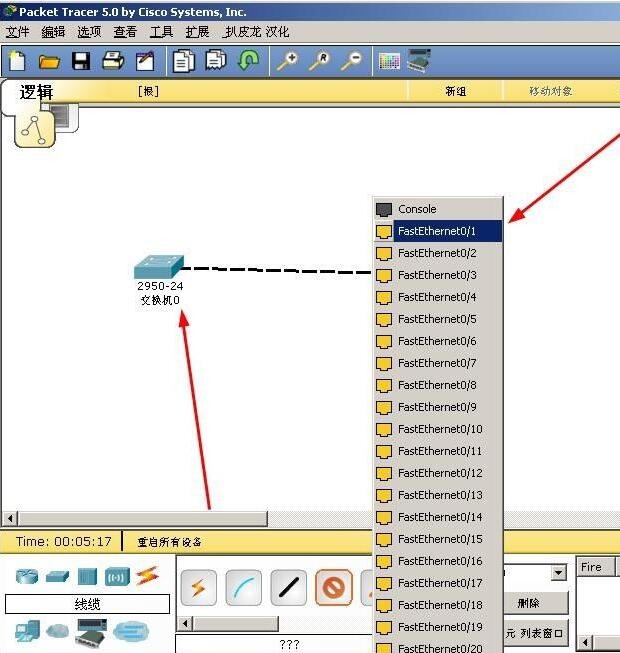Click the Fire column header
The height and width of the screenshot is (653, 620).
pyautogui.click(x=595, y=567)
